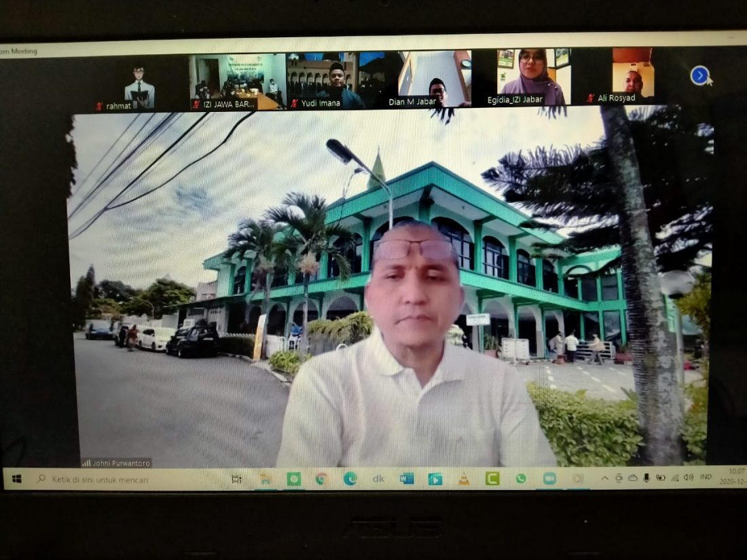Click the muted mic icon beside rahmat
The image size is (747, 560).
click(x=100, y=106)
